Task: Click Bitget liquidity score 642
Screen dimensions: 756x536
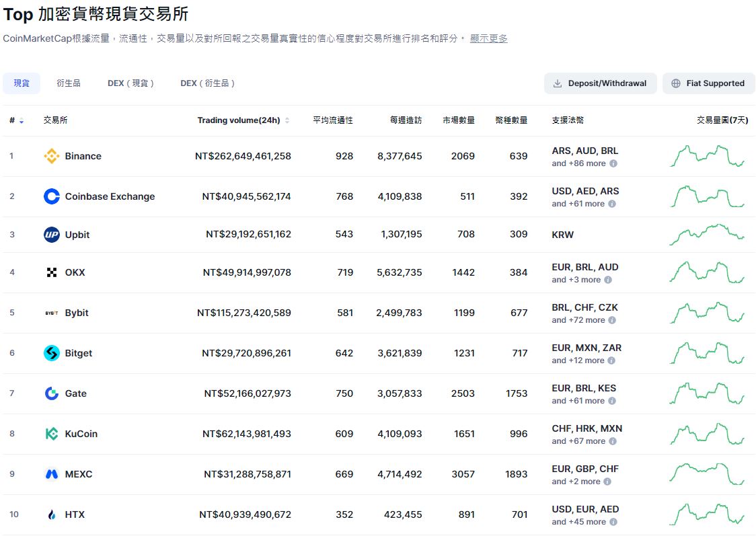Action: point(344,353)
